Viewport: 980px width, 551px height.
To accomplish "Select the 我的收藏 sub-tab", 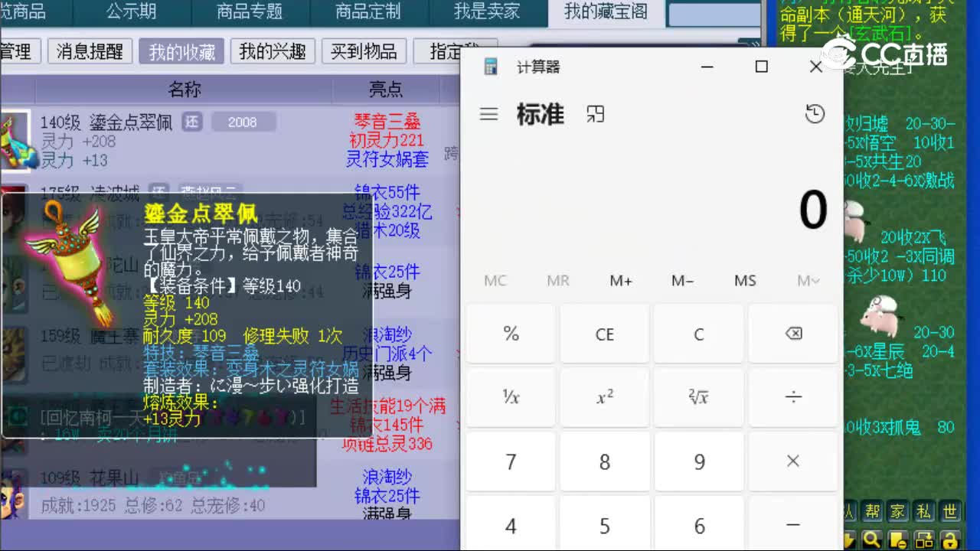I will pos(181,51).
